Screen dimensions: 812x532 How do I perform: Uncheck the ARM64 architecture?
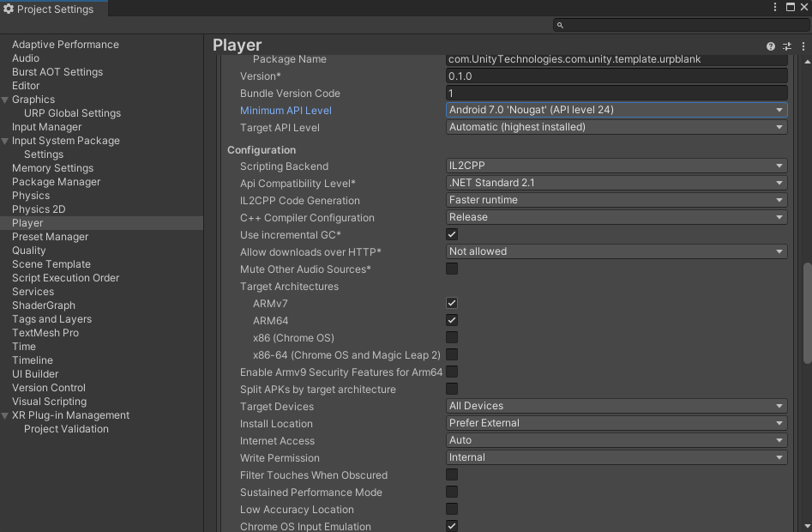click(452, 320)
